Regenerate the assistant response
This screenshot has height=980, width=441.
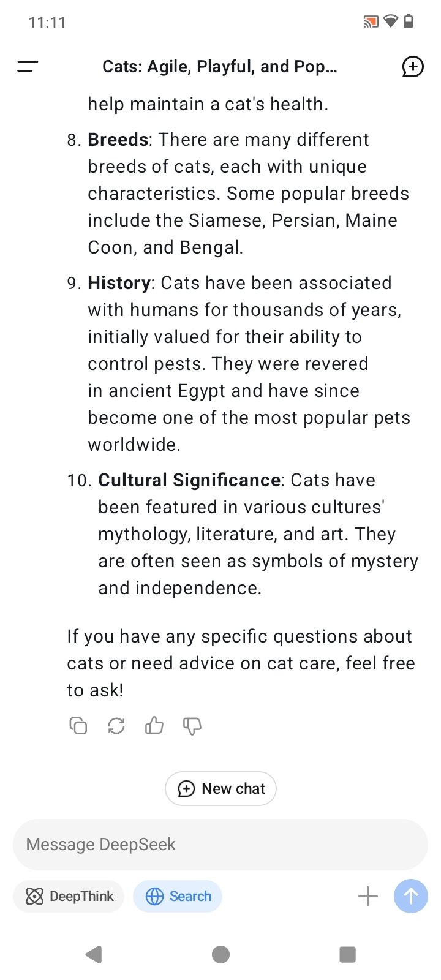pyautogui.click(x=116, y=726)
